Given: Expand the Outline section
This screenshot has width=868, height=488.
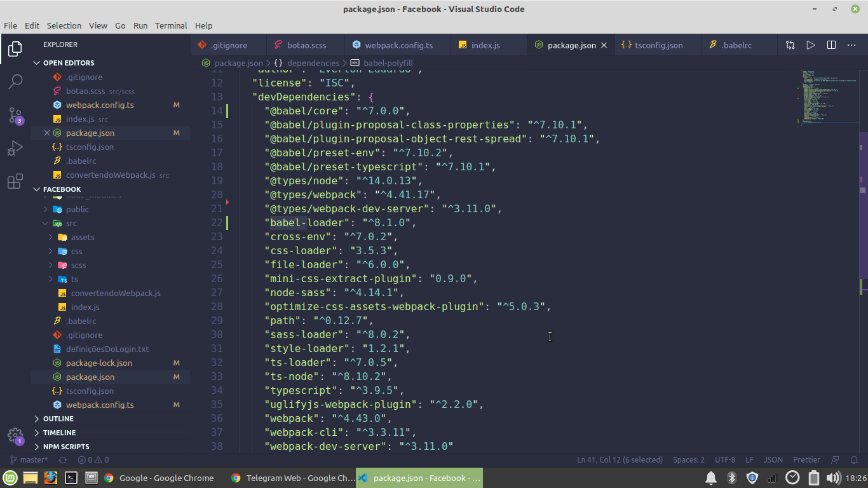Looking at the screenshot, I should [110, 419].
